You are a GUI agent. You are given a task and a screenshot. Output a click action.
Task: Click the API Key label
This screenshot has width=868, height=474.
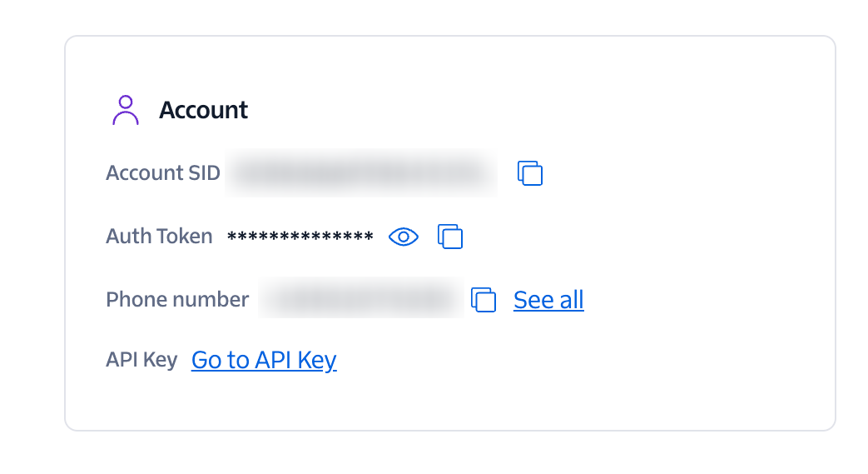point(141,360)
